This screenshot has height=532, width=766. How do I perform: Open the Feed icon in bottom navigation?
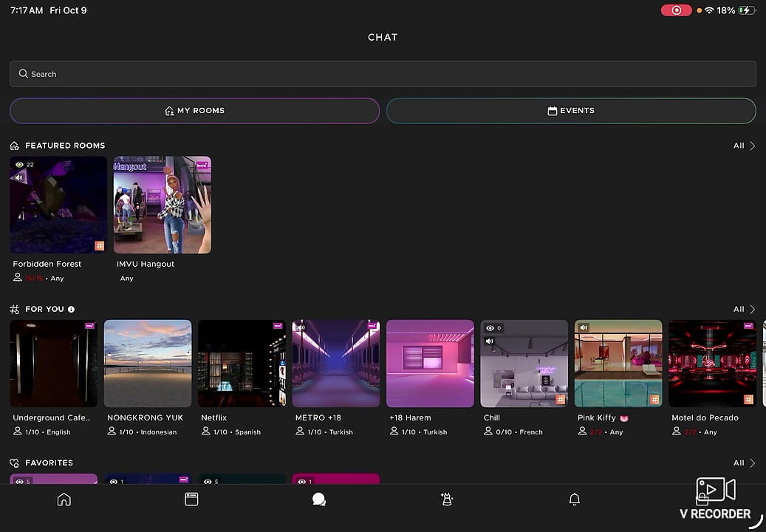click(x=191, y=499)
